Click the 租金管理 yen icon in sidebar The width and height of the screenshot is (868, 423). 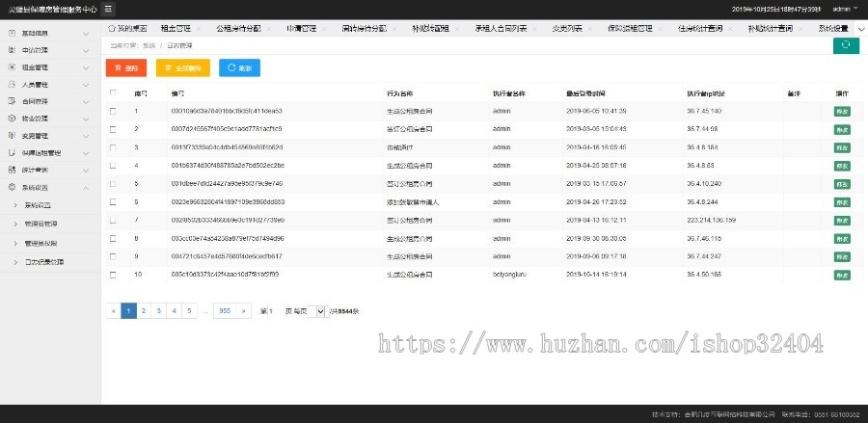pos(12,67)
